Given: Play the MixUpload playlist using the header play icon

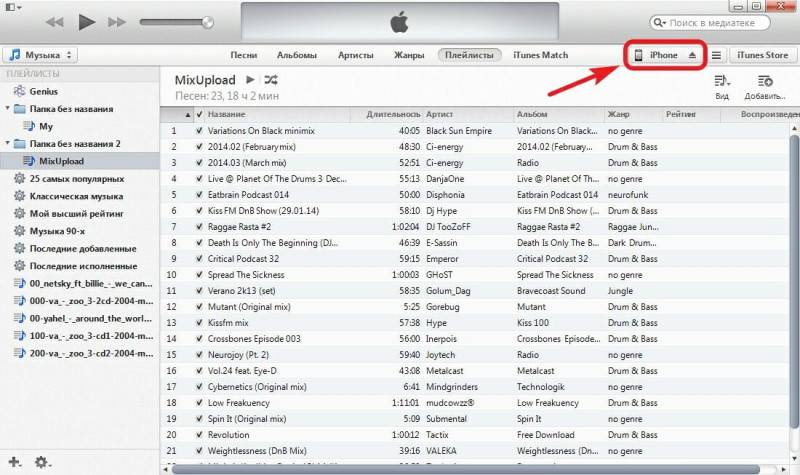Looking at the screenshot, I should pos(250,80).
